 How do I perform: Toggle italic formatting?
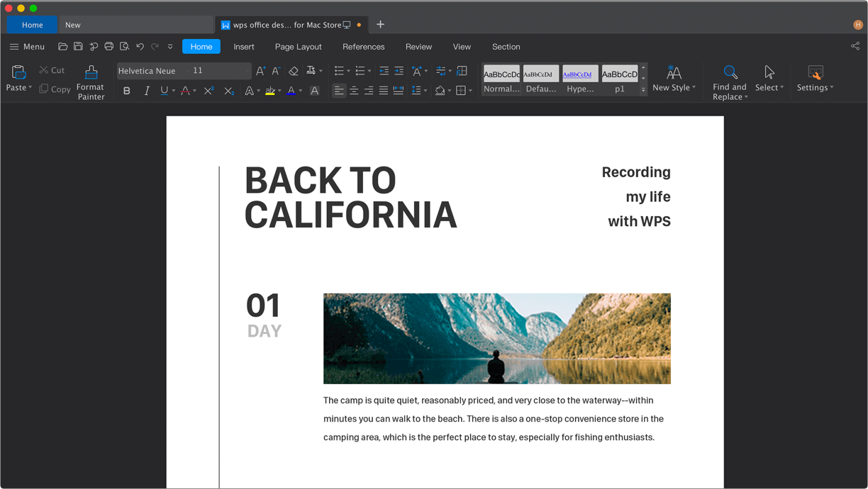pyautogui.click(x=146, y=90)
